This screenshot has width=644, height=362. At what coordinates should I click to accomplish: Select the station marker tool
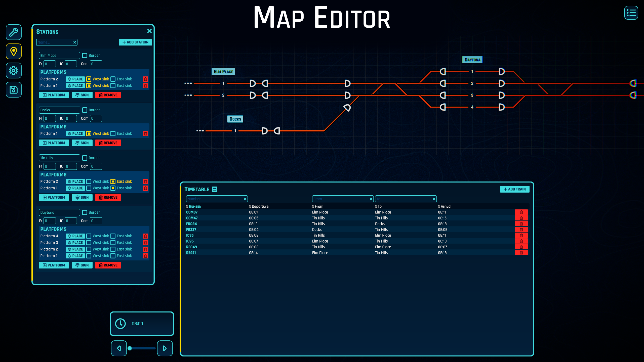click(x=13, y=51)
